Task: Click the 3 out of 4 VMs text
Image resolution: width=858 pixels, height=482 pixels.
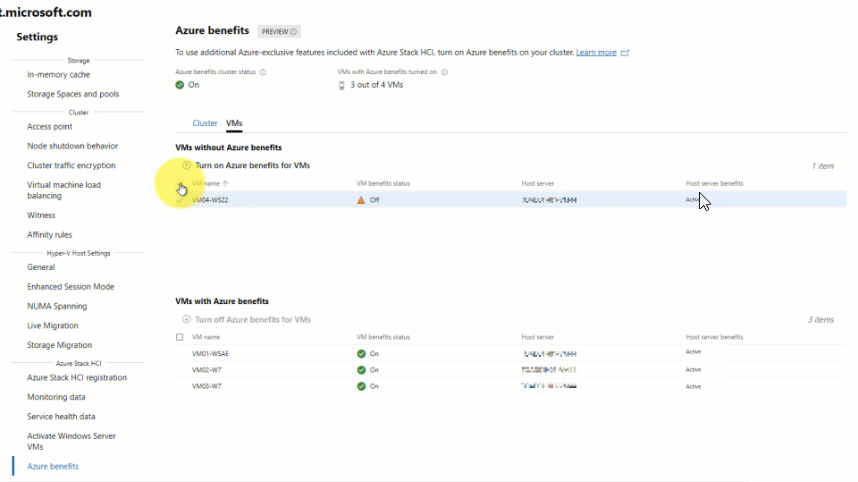Action: (x=376, y=85)
